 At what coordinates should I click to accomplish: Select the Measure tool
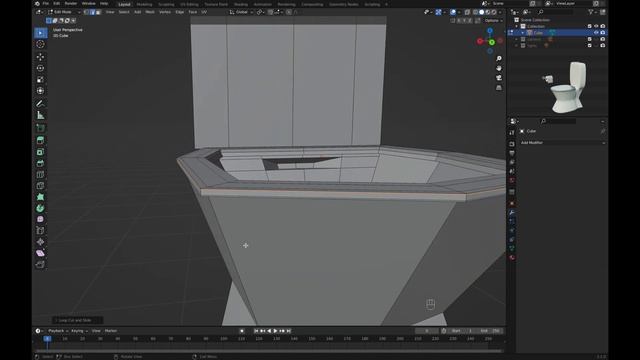40,115
